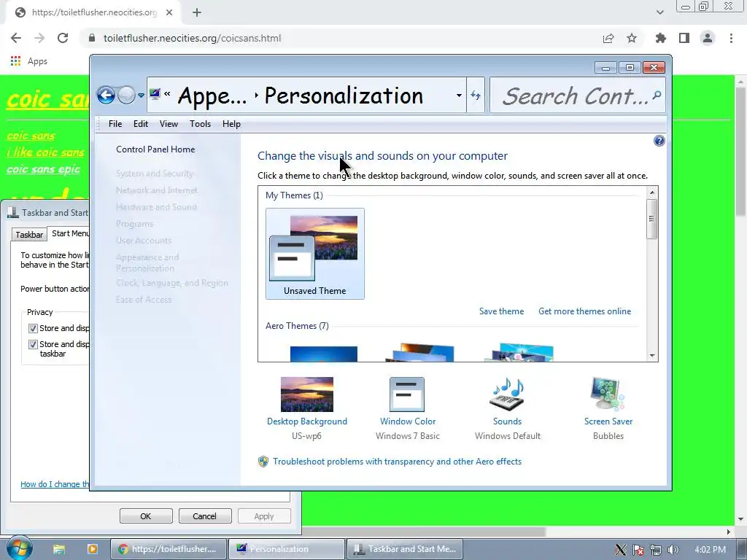Select the first Aero theme thumbnail
747x560 pixels.
click(x=323, y=354)
